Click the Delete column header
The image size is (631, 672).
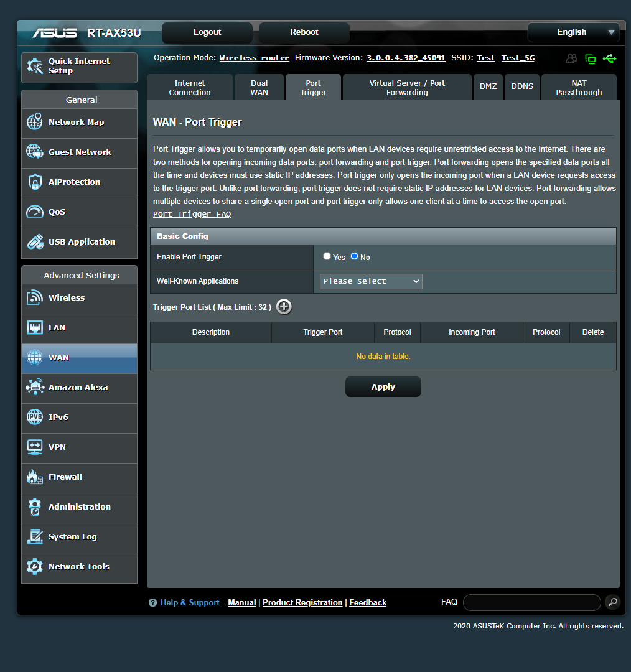[593, 332]
